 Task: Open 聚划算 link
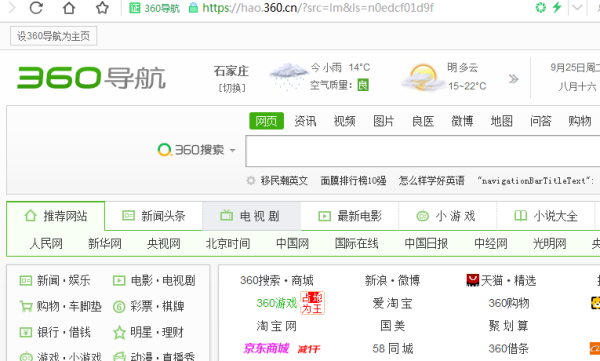tap(509, 326)
